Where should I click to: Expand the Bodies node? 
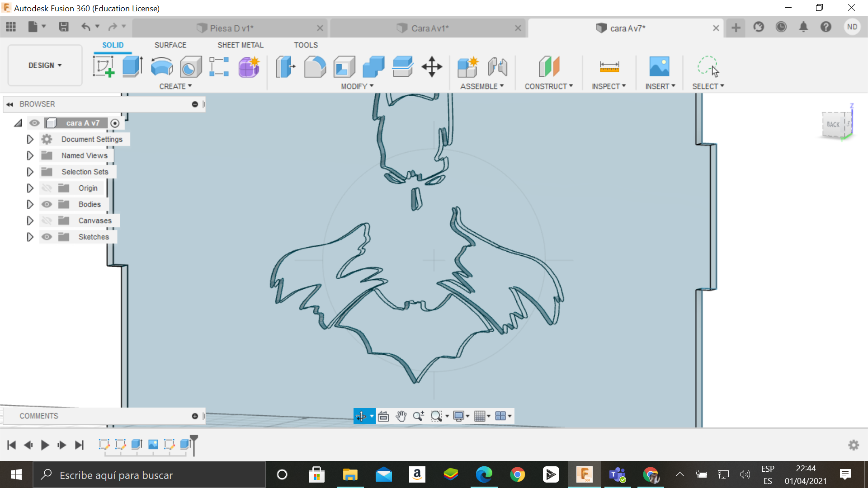tap(30, 204)
